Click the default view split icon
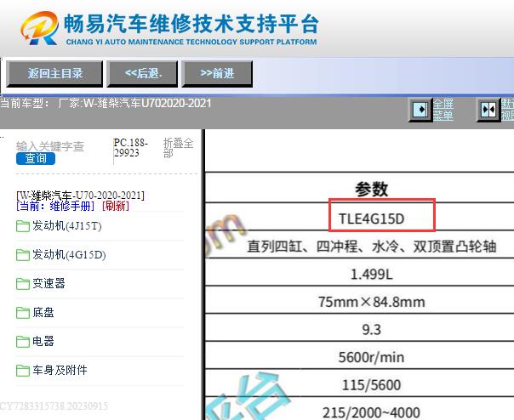 [488, 110]
